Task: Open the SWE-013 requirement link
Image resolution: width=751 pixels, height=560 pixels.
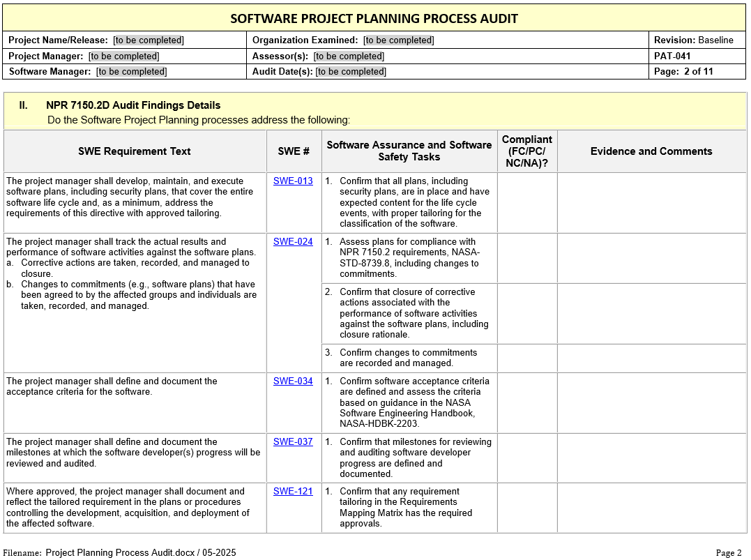Action: (x=293, y=181)
